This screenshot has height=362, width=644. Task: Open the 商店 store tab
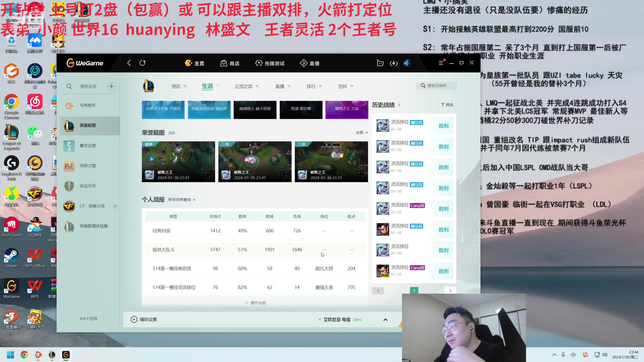230,63
